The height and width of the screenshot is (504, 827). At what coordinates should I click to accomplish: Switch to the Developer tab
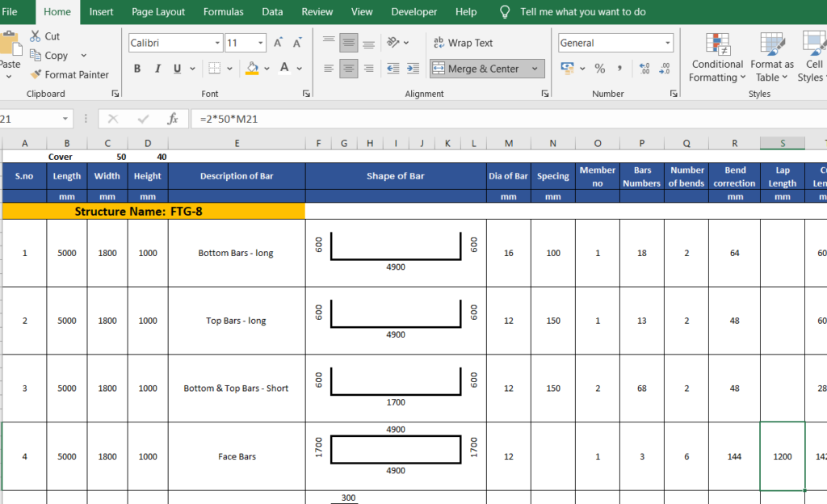point(414,11)
